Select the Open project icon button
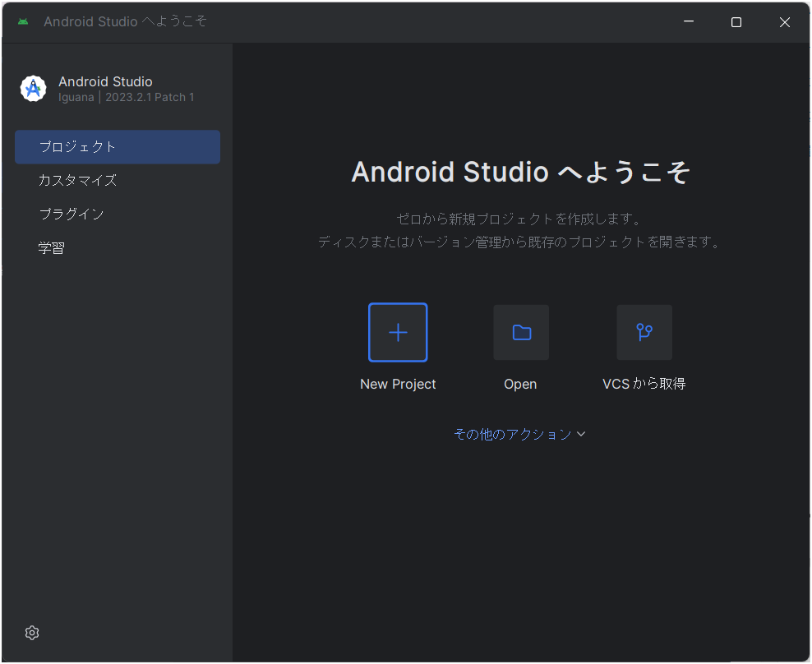 pyautogui.click(x=520, y=332)
